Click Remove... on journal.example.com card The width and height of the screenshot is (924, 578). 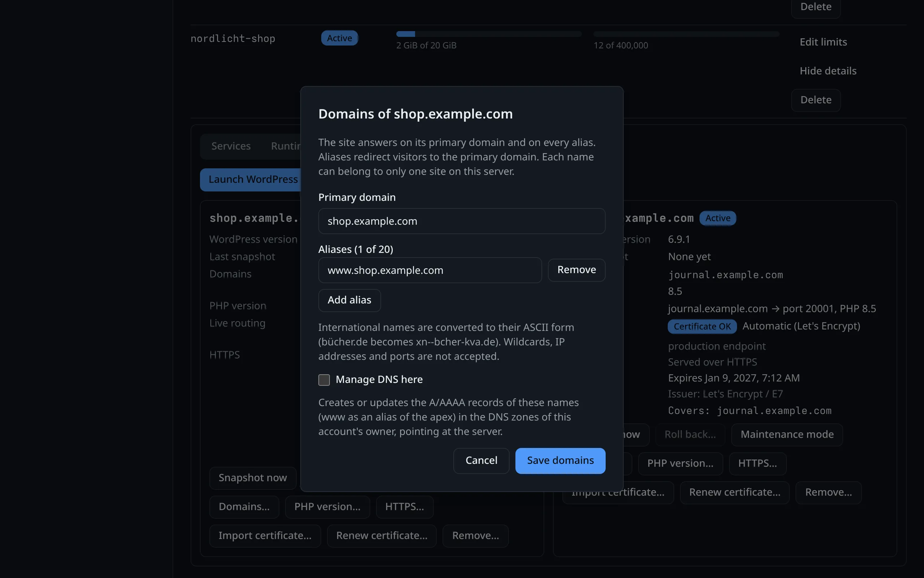point(828,492)
